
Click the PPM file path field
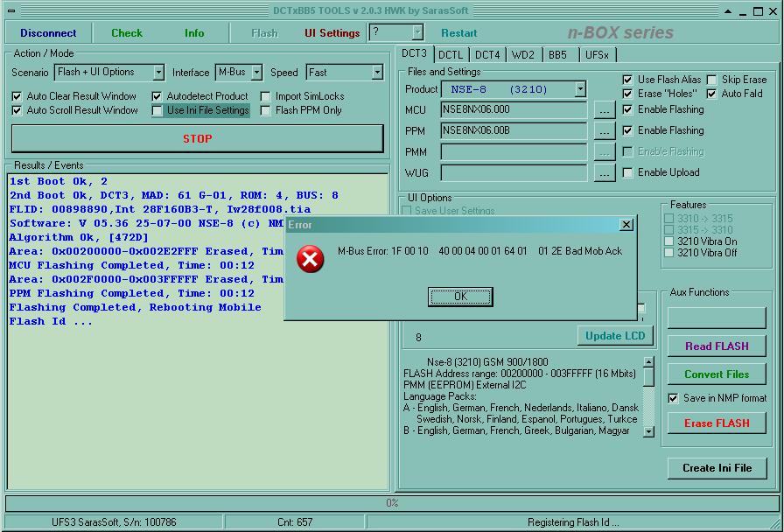click(514, 131)
